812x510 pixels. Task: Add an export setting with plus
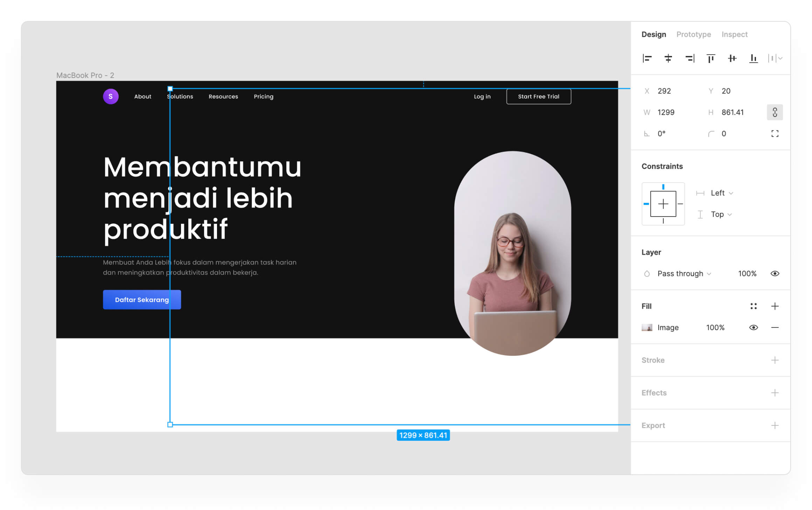pos(775,426)
